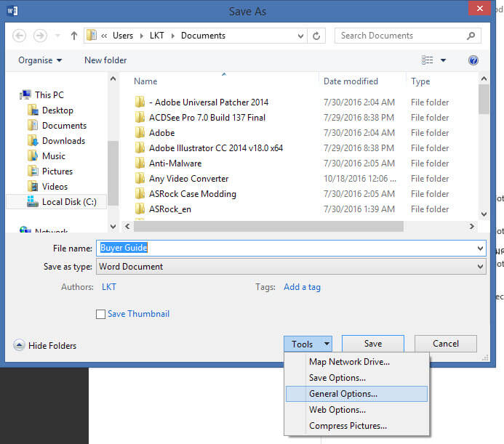504x444 pixels.
Task: Click the Tools button dropdown arrow
Action: coord(327,344)
